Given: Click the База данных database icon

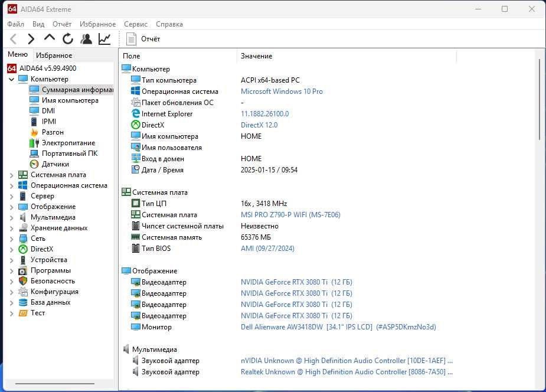Looking at the screenshot, I should click(23, 302).
